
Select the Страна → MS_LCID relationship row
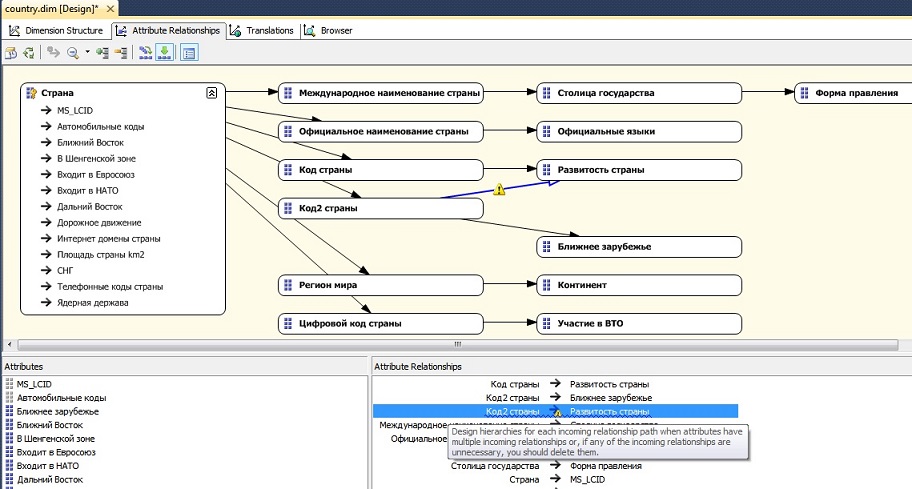coord(555,480)
